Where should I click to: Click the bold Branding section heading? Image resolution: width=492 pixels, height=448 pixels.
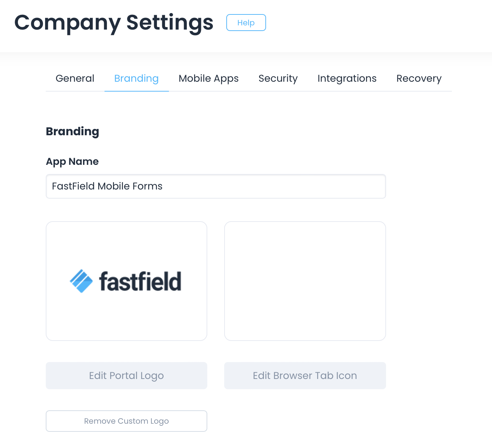(72, 131)
